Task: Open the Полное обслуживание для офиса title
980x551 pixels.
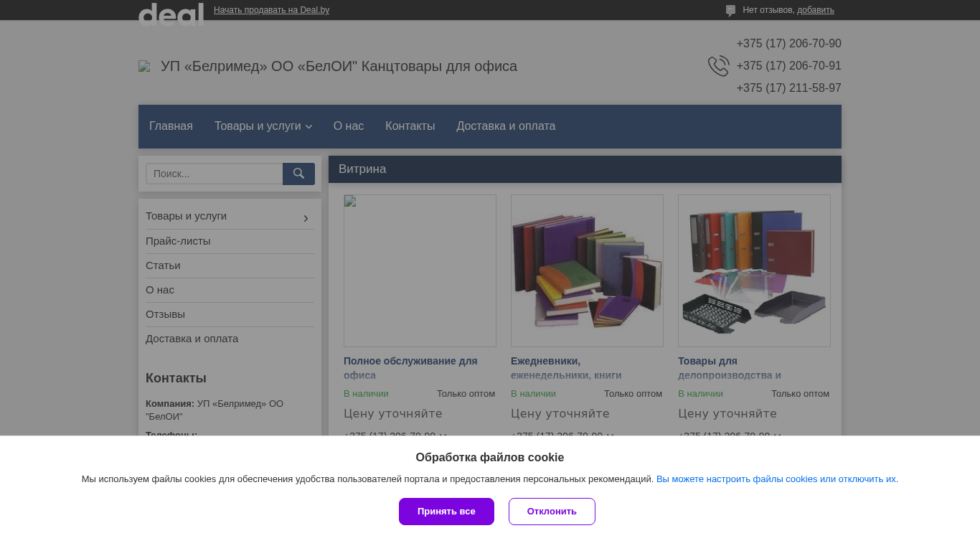Action: coord(410,368)
